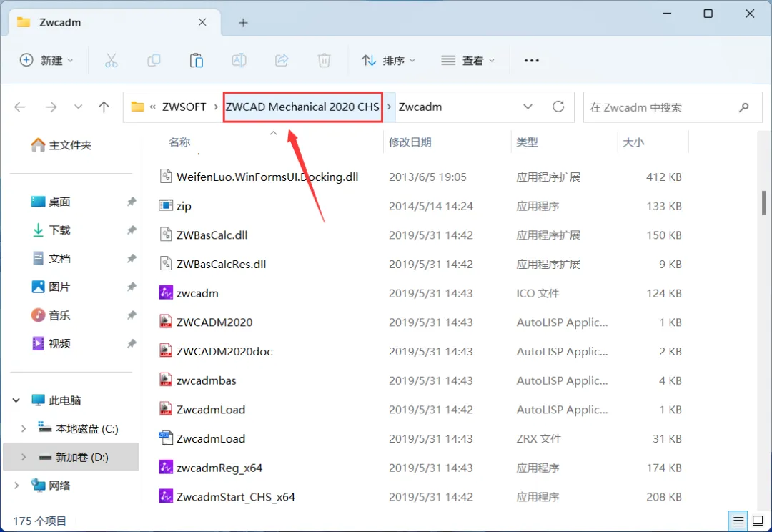Click the Rename icon in toolbar

click(239, 61)
